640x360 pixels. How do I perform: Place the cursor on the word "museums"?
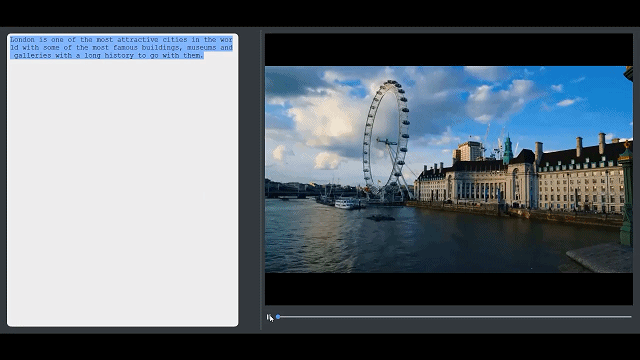201,48
